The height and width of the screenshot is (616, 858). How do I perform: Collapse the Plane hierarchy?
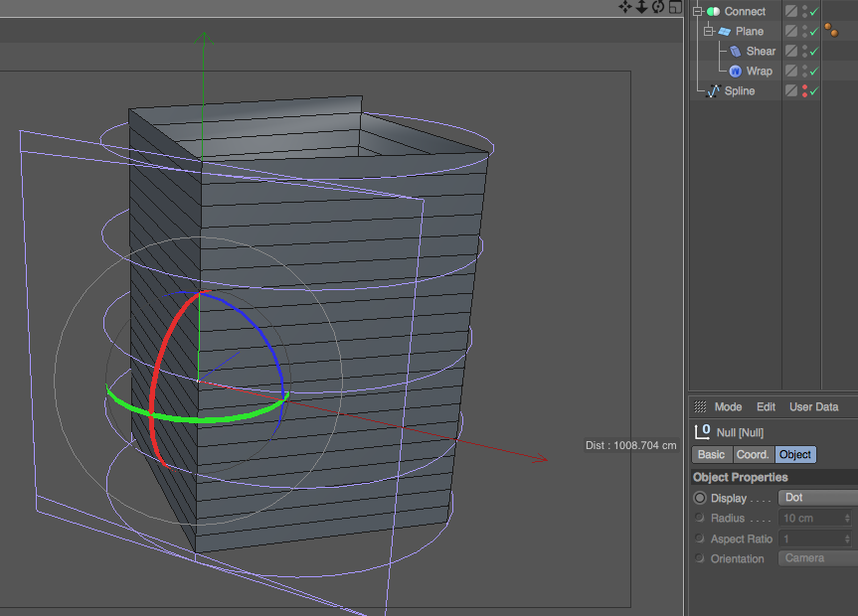[708, 31]
